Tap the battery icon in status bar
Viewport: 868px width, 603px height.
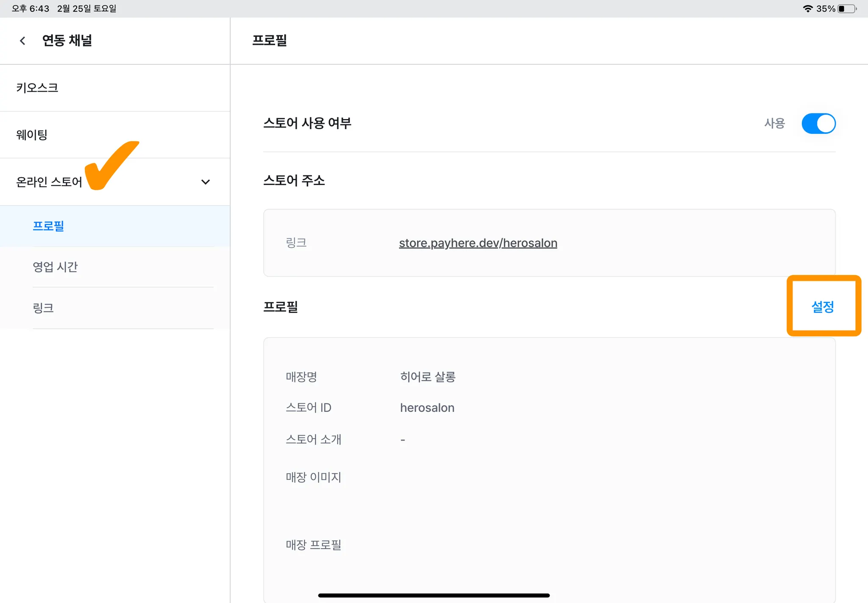coord(846,8)
